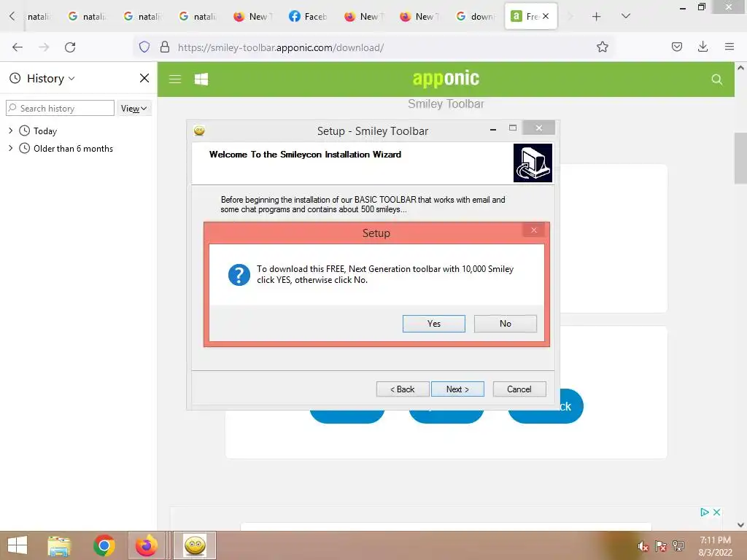Screen dimensions: 747x560
Task: Click No in the Setup dialog
Action: [x=505, y=324]
